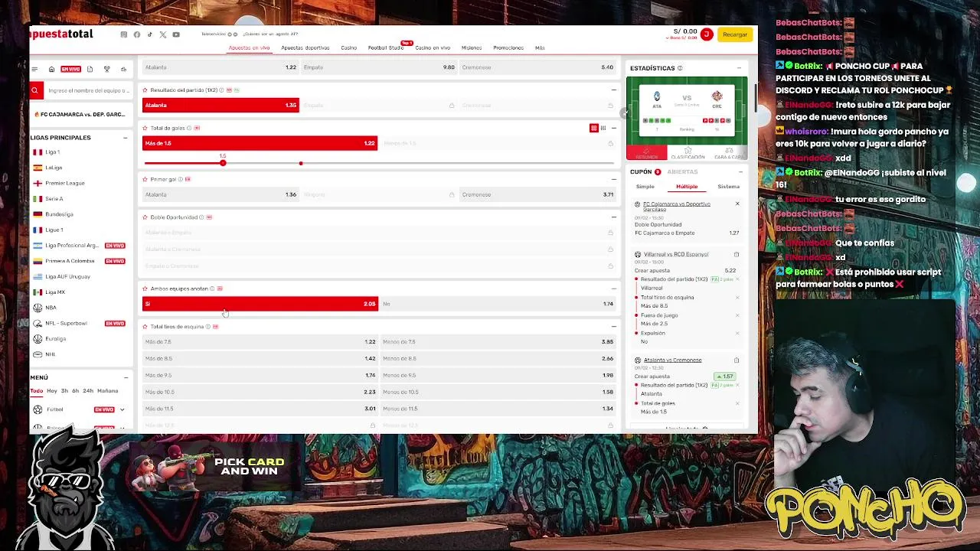Click the Total de goles slider handle at 1.5
This screenshot has width=980, height=551.
click(x=223, y=163)
